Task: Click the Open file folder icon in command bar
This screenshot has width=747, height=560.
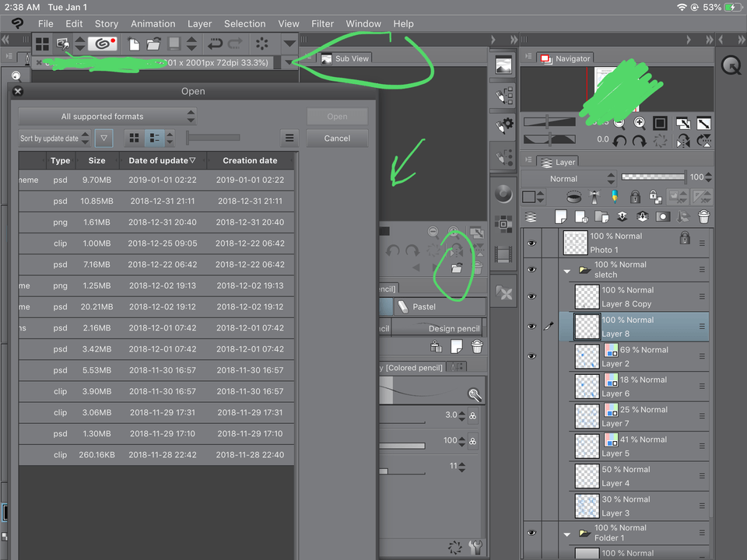Action: (x=153, y=44)
